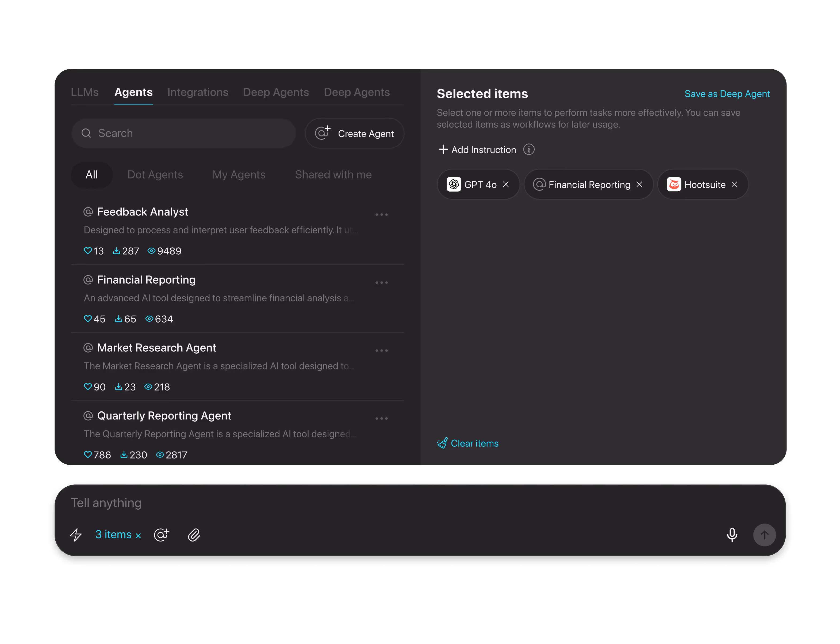Viewport: 840px width, 644px height.
Task: Switch to the LLMs tab
Action: click(85, 92)
